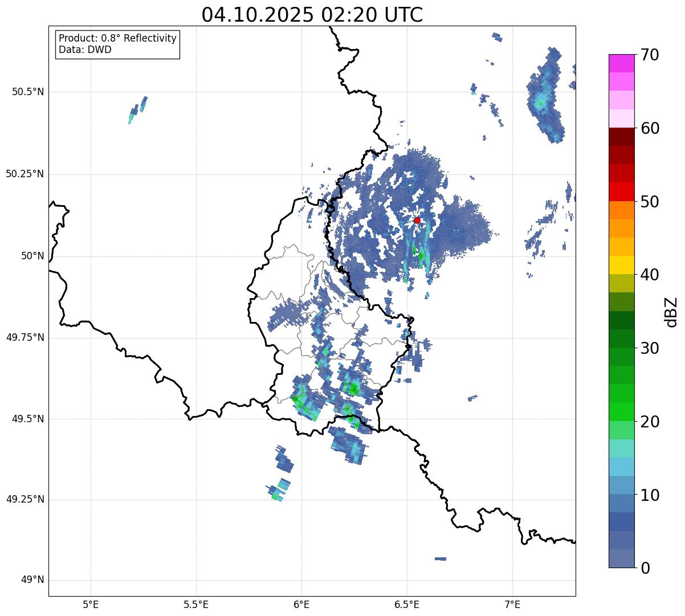
Task: Click the isolated echo streak near 50.5°N, 5.25°E
Action: [138, 109]
